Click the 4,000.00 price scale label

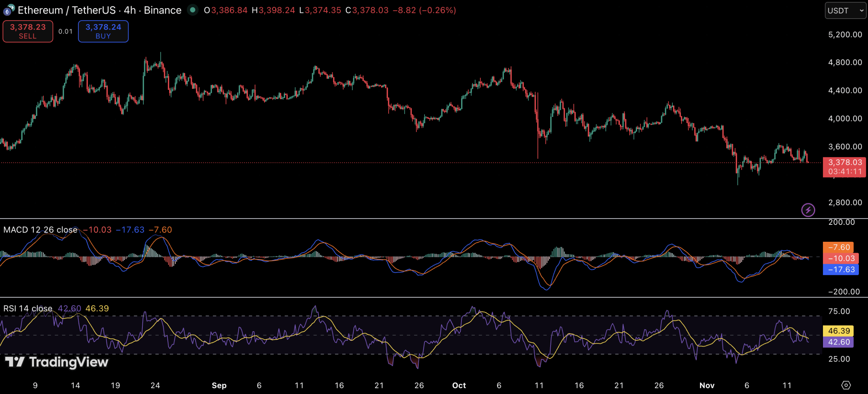point(845,119)
